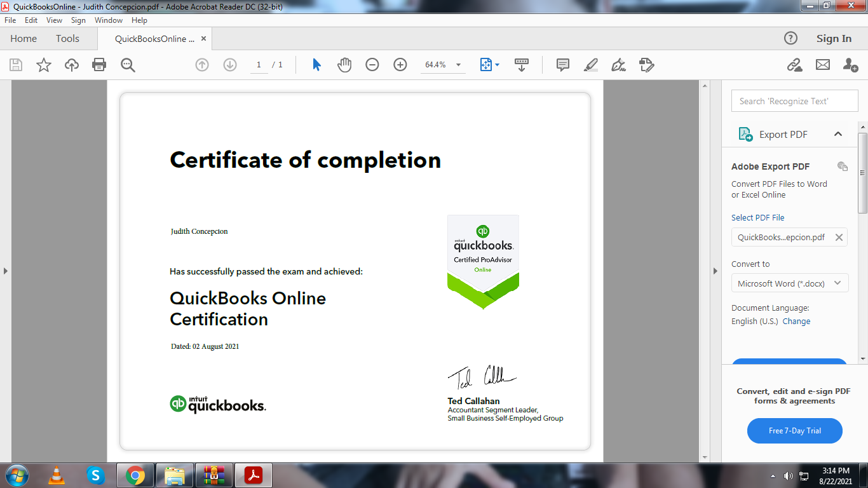Open the Window menu

click(109, 20)
